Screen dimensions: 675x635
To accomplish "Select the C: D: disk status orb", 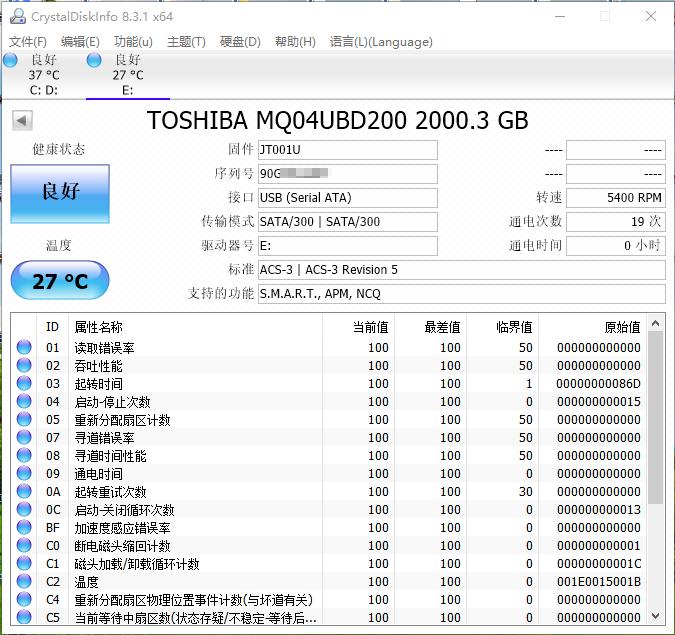I will click(x=10, y=61).
